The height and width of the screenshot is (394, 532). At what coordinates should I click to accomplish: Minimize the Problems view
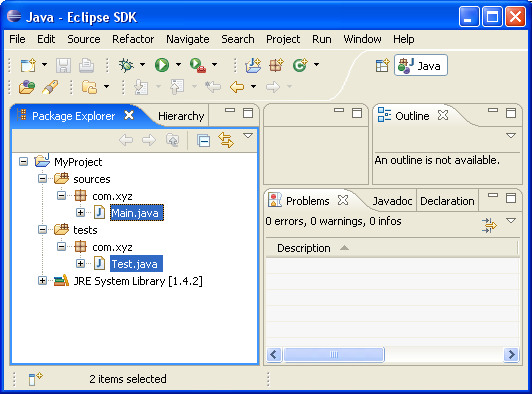493,195
